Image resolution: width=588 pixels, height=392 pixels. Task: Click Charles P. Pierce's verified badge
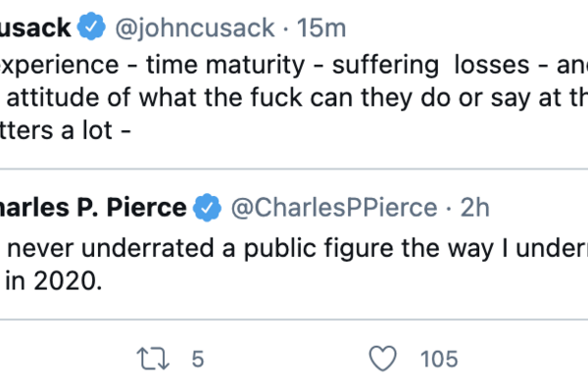207,207
